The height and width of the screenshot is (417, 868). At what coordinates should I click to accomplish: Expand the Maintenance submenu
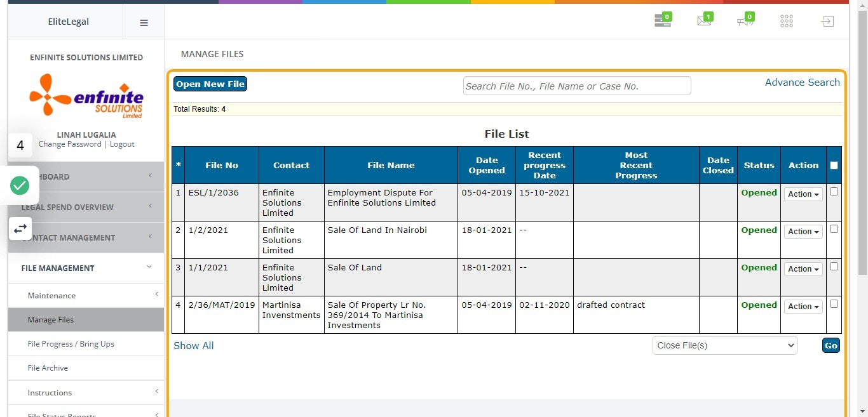[x=86, y=296]
